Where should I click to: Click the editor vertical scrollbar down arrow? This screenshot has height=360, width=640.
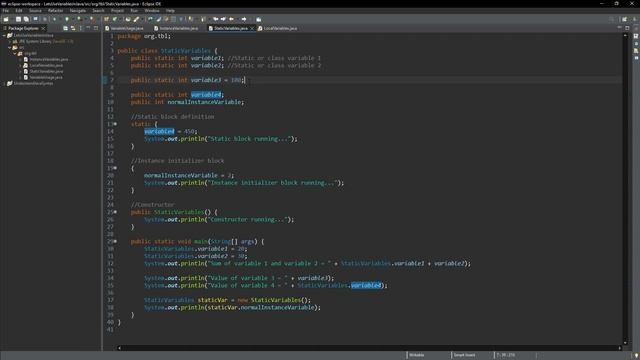click(625, 342)
